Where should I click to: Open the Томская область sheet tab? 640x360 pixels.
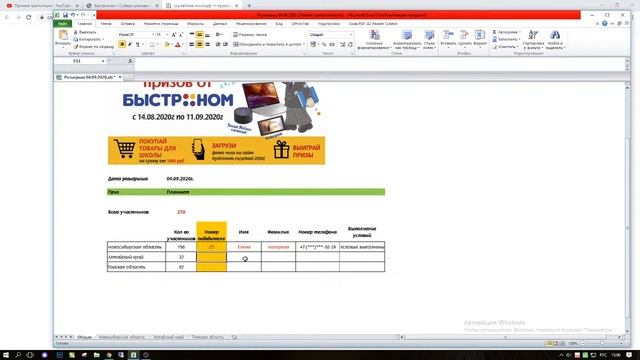(208, 337)
